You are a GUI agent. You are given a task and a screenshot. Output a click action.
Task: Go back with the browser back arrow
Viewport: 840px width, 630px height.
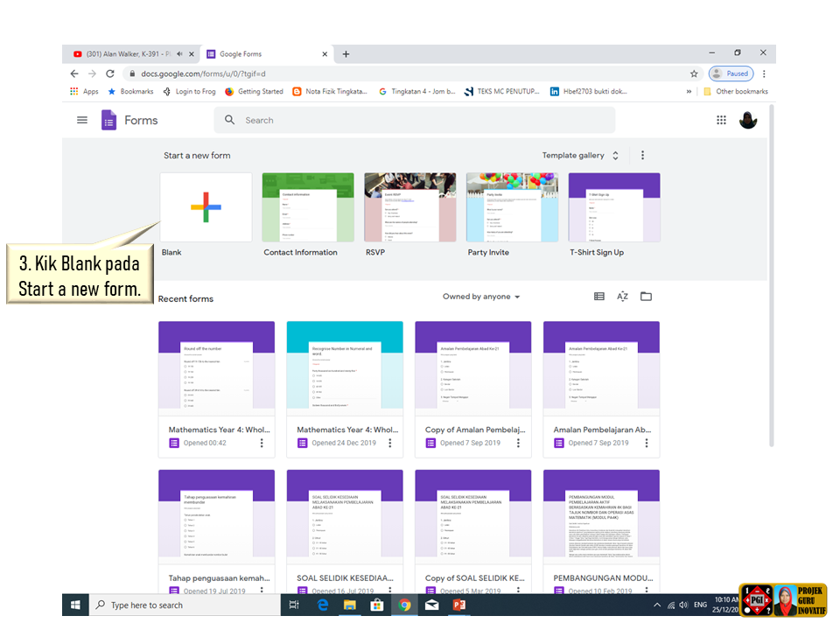(x=74, y=73)
